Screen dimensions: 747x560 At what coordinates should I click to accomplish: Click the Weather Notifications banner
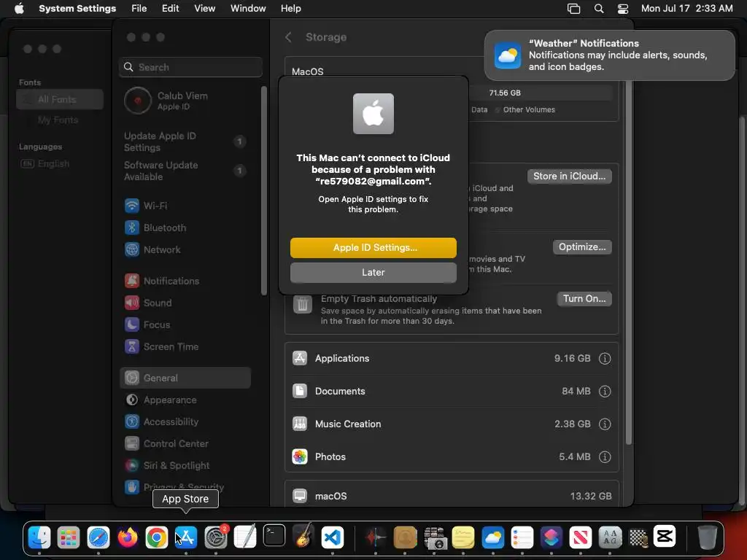point(609,55)
